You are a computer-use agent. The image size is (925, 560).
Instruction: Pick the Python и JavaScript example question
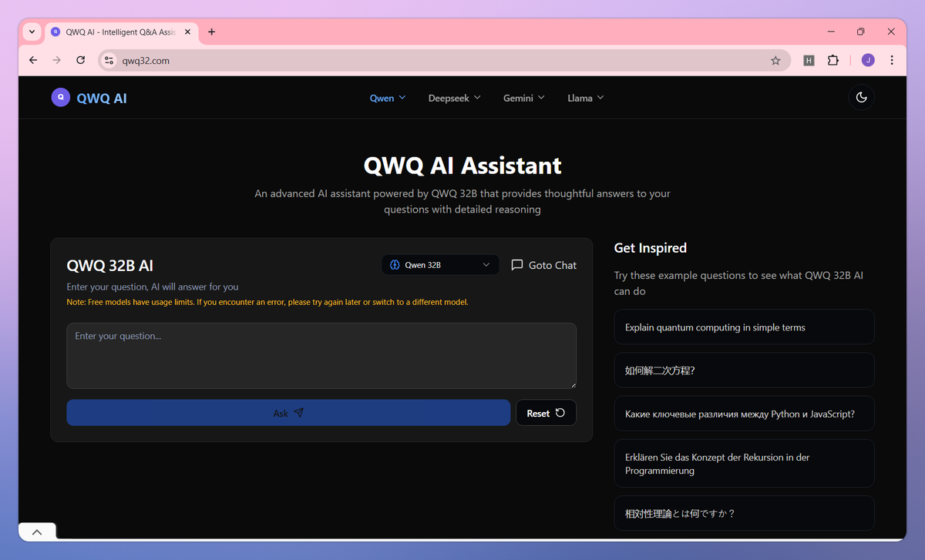744,413
